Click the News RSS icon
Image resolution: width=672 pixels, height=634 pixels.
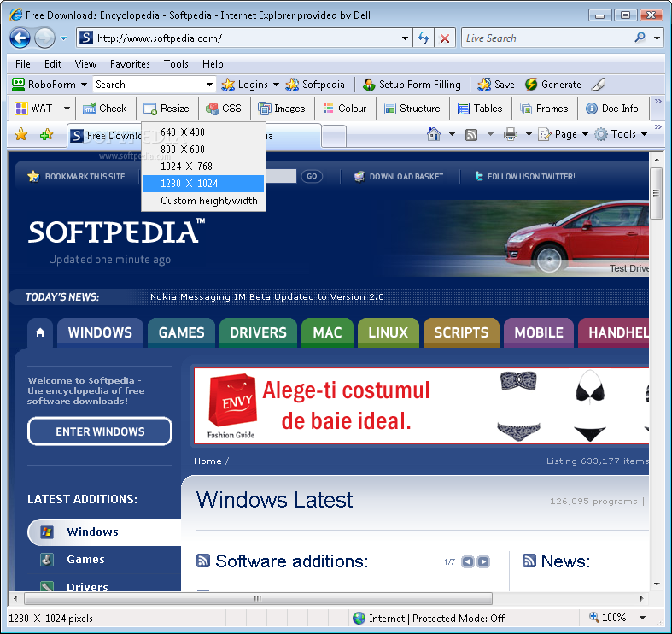(529, 561)
